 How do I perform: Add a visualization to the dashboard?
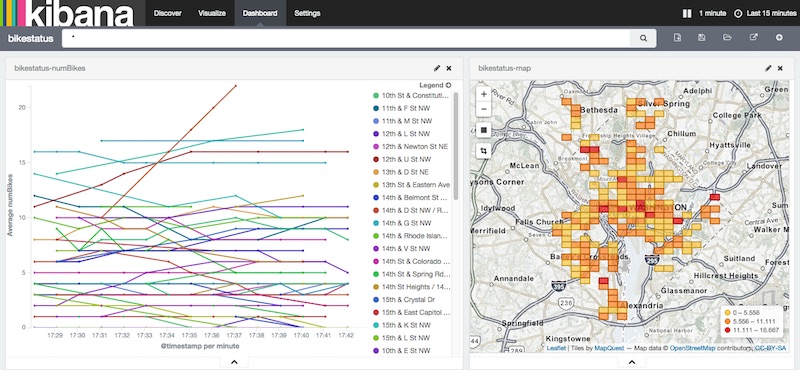[779, 38]
